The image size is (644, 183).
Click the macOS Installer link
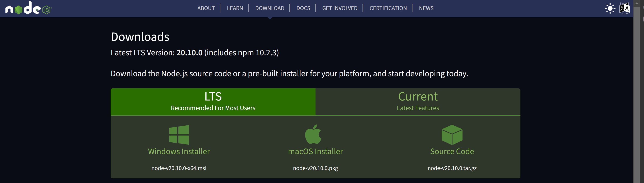316,151
